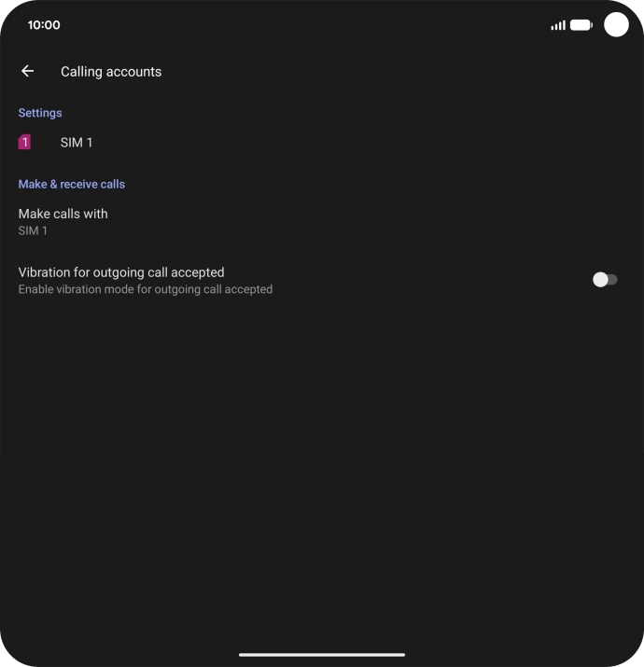
Task: Tap divider line below Make calls with
Action: coord(322,251)
